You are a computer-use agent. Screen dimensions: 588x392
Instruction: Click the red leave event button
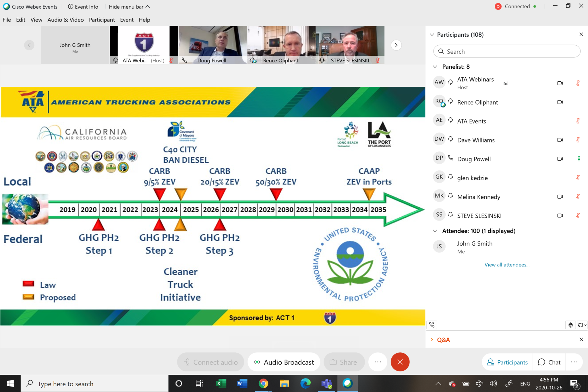tap(400, 362)
